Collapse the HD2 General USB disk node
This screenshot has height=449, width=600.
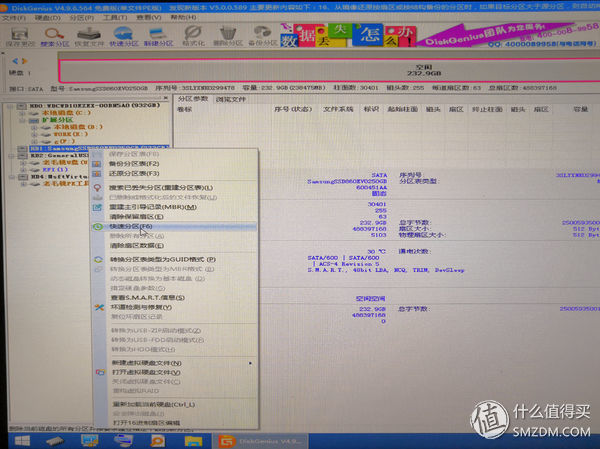11,156
